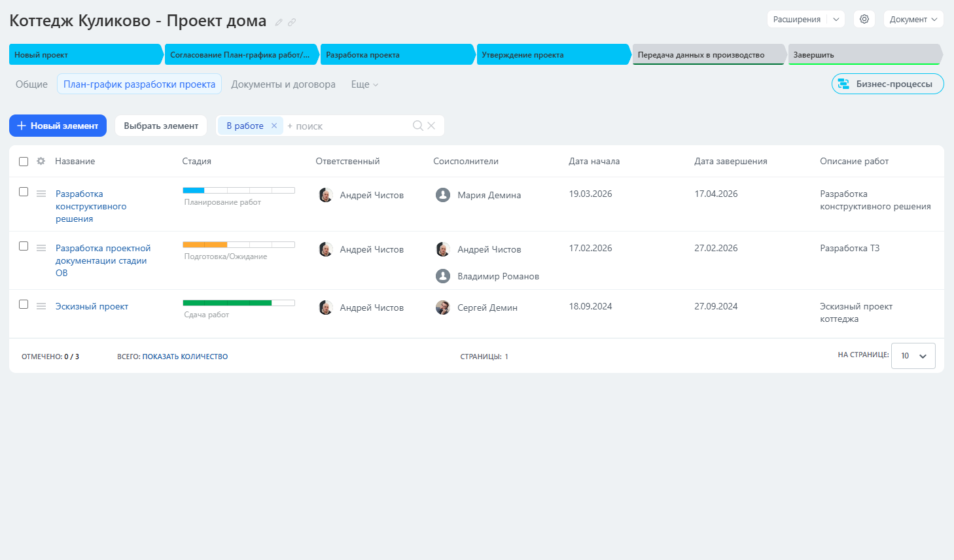Toggle the select-all checkbox in table header
The width and height of the screenshot is (954, 560).
pos(24,162)
